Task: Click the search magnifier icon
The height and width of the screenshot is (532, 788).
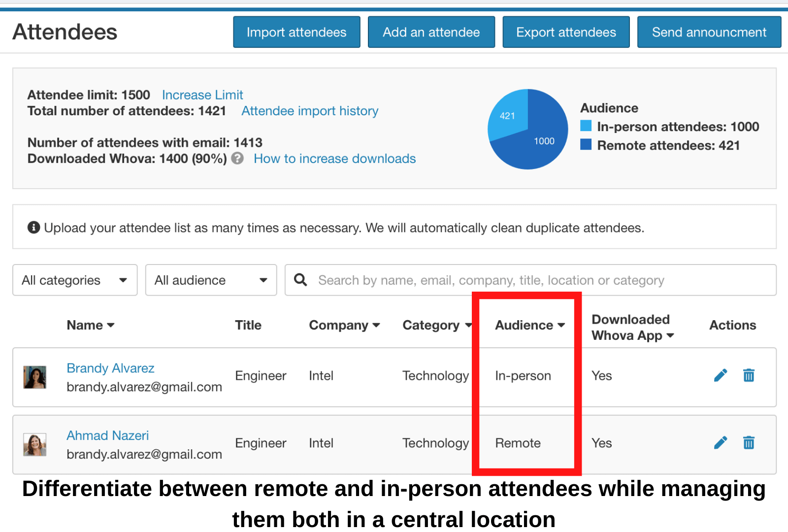Action: pos(300,280)
